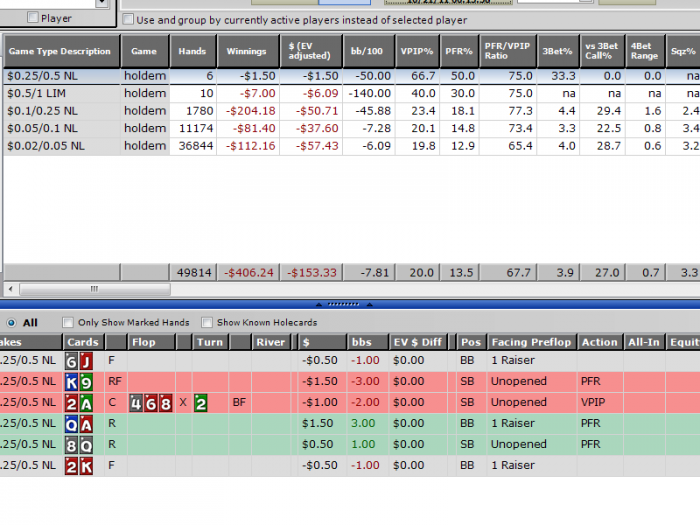The width and height of the screenshot is (700, 525).
Task: Sort hands list by All-In column
Action: [644, 342]
